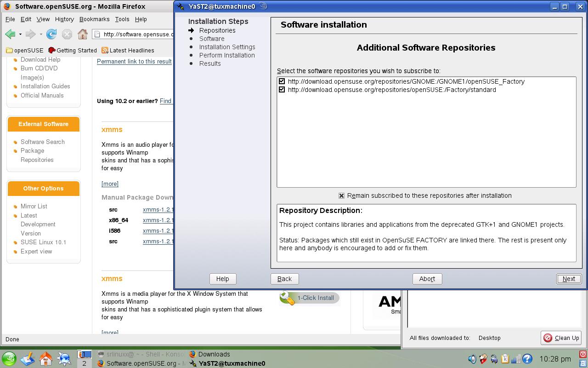588x368 pixels.
Task: Open the volume speaker tray icon
Action: (x=472, y=359)
